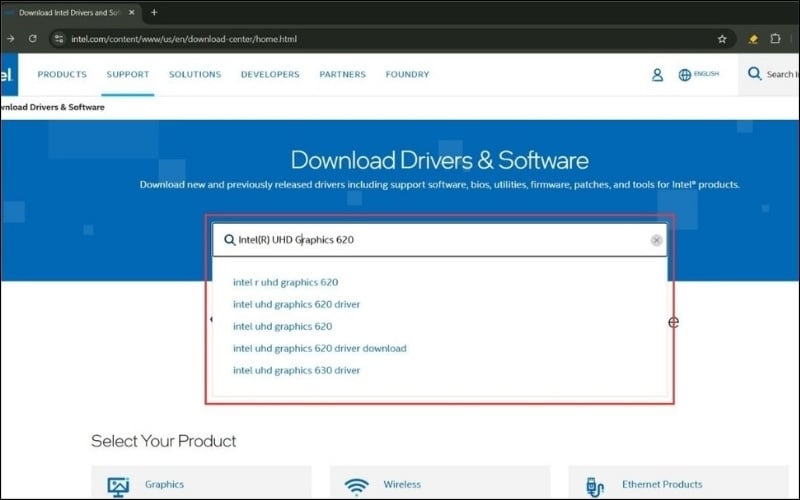Click the Ethernet Products cable icon
Screen dimensions: 800x500
click(x=594, y=486)
